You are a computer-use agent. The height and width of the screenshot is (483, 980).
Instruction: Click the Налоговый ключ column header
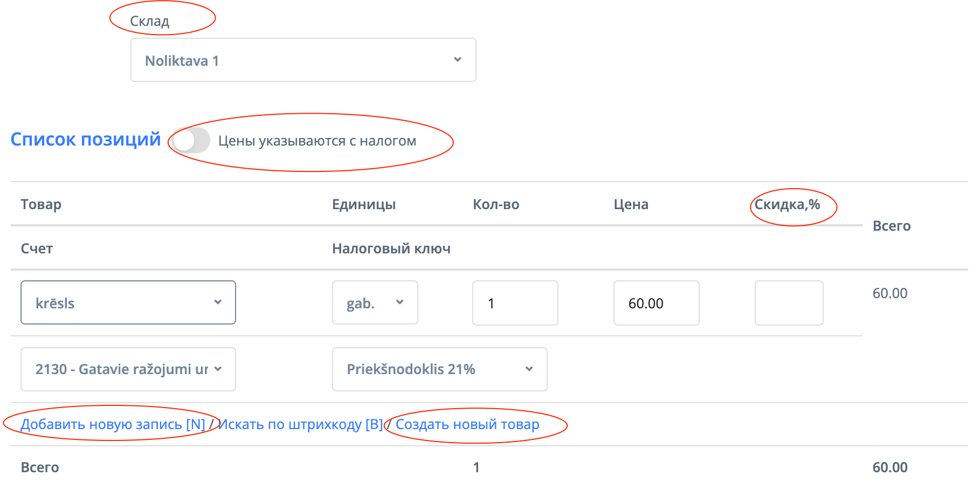pyautogui.click(x=391, y=249)
